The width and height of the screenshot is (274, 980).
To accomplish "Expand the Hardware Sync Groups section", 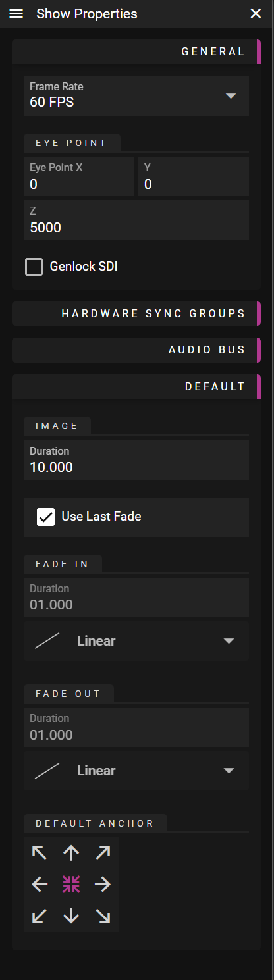I will 136,314.
